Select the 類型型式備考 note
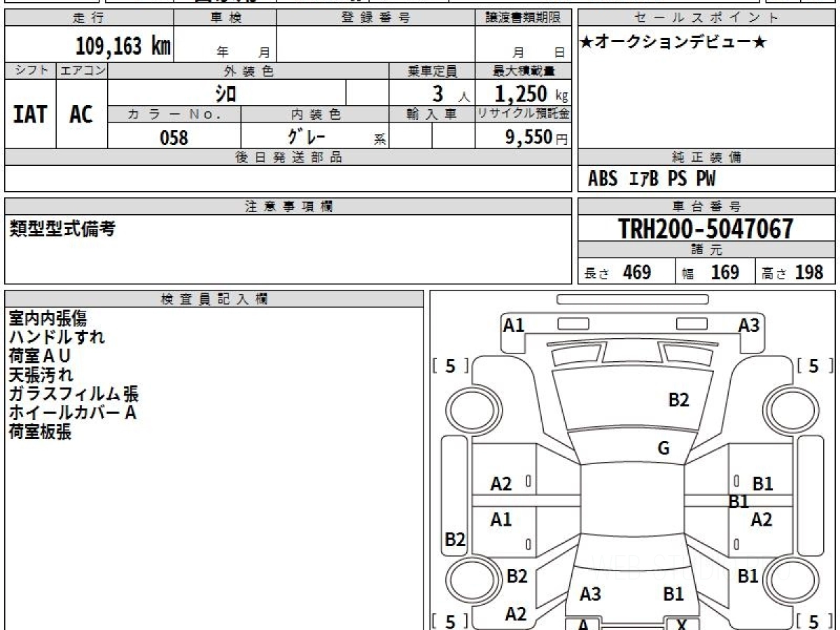This screenshot has height=630, width=840. (x=63, y=228)
